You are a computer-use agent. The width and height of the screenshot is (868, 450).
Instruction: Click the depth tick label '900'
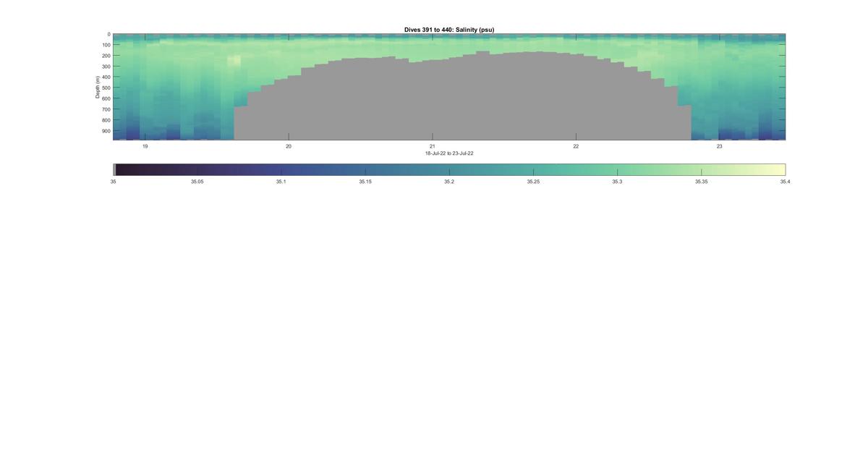106,132
